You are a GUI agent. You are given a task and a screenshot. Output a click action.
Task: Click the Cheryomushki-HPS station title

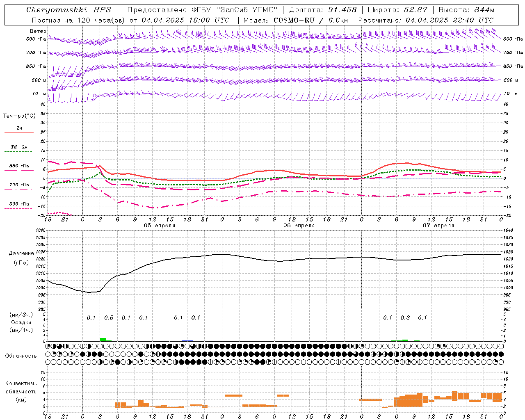tap(69, 10)
